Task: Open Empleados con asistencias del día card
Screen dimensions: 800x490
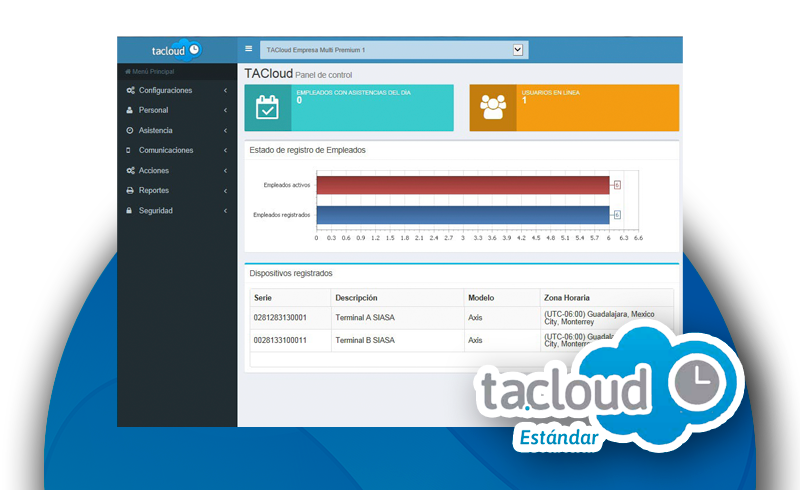Action: tap(349, 108)
